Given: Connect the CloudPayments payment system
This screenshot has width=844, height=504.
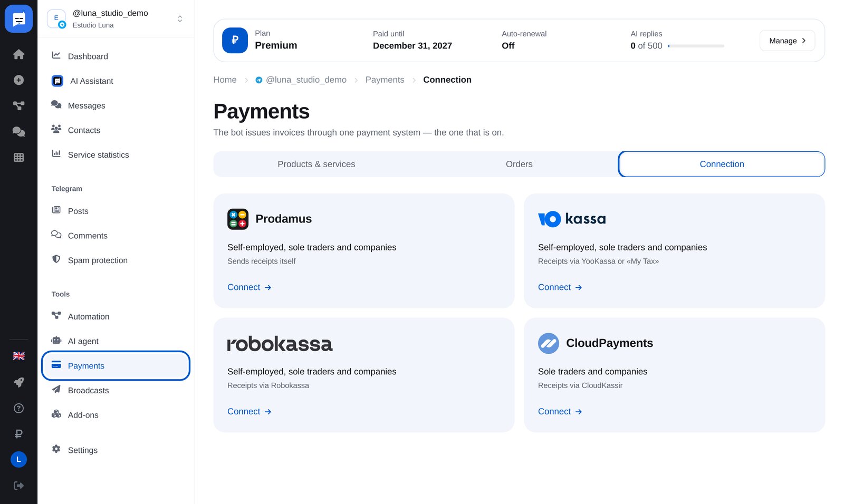Looking at the screenshot, I should tap(560, 412).
